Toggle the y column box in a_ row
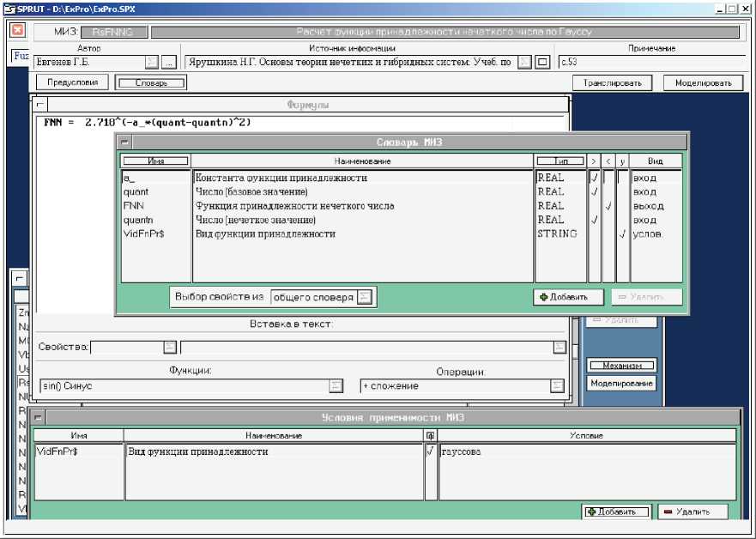This screenshot has width=756, height=539. tap(622, 178)
